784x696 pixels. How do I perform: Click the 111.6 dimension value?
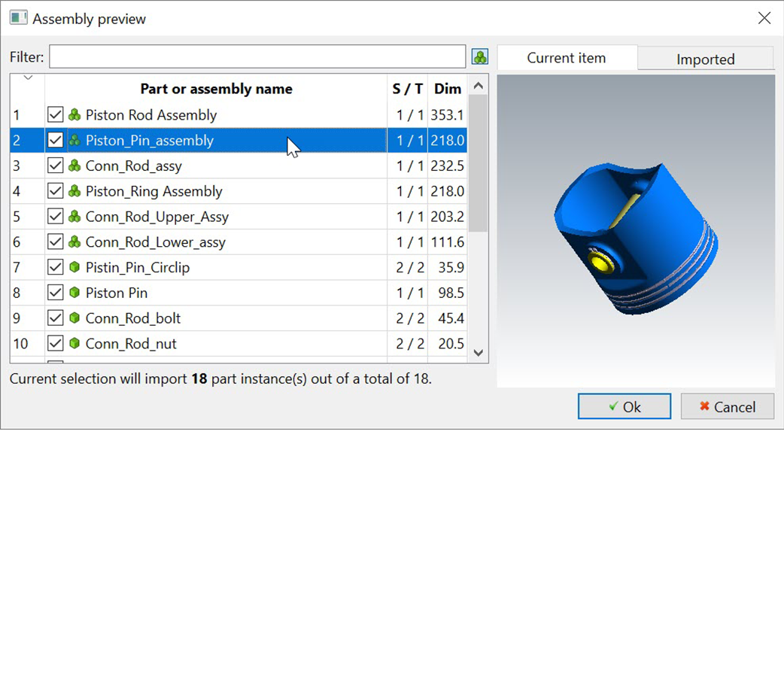[448, 242]
